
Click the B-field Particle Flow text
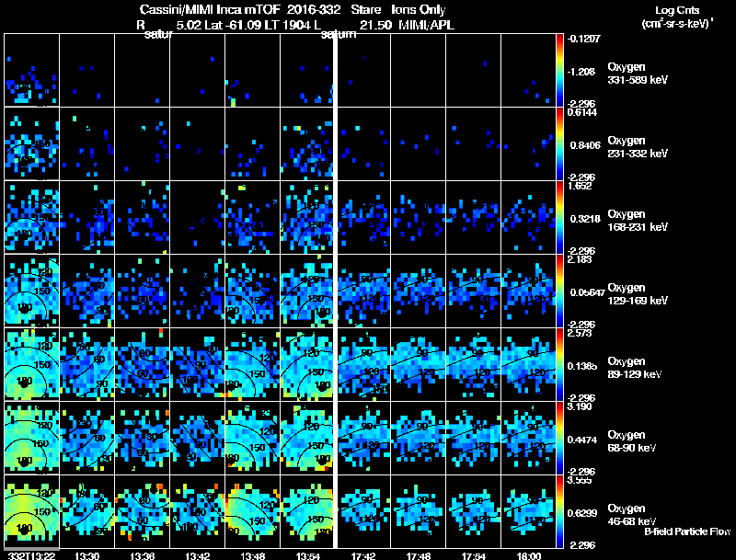pos(687,531)
